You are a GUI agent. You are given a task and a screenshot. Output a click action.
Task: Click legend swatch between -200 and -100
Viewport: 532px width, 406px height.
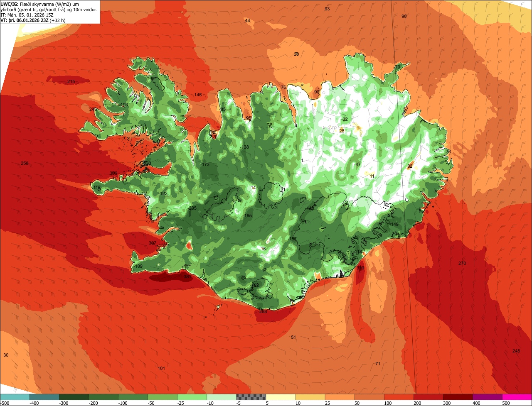point(103,397)
